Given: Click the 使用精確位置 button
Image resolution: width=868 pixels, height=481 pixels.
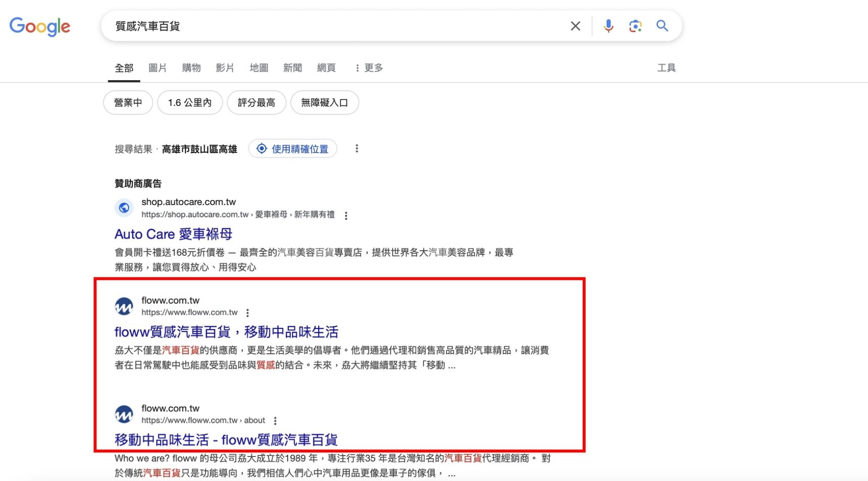Looking at the screenshot, I should click(x=293, y=149).
